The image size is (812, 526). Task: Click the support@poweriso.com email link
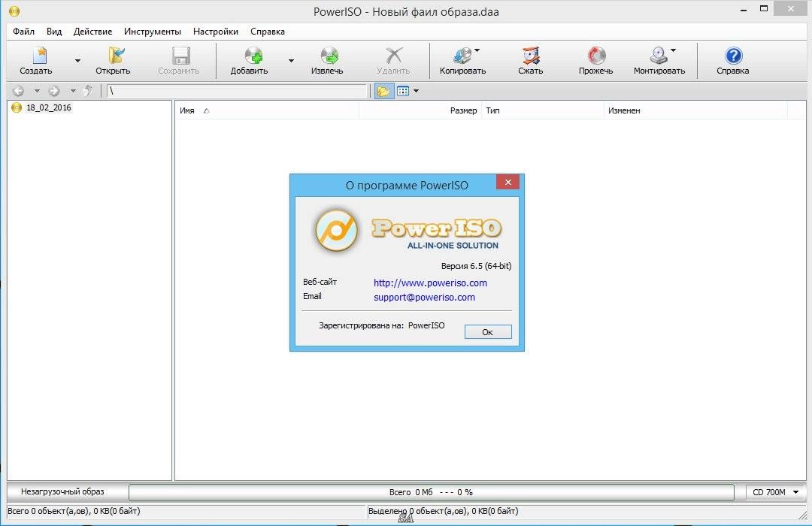point(424,297)
